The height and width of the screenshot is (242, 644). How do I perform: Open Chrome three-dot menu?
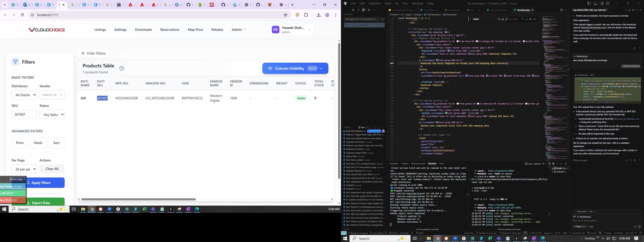coord(336,15)
